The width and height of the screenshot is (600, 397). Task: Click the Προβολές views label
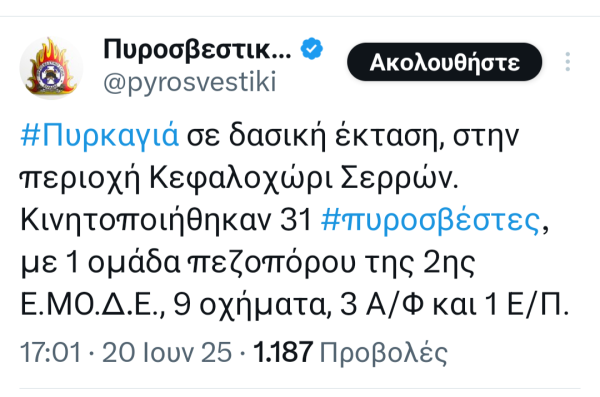tap(383, 353)
